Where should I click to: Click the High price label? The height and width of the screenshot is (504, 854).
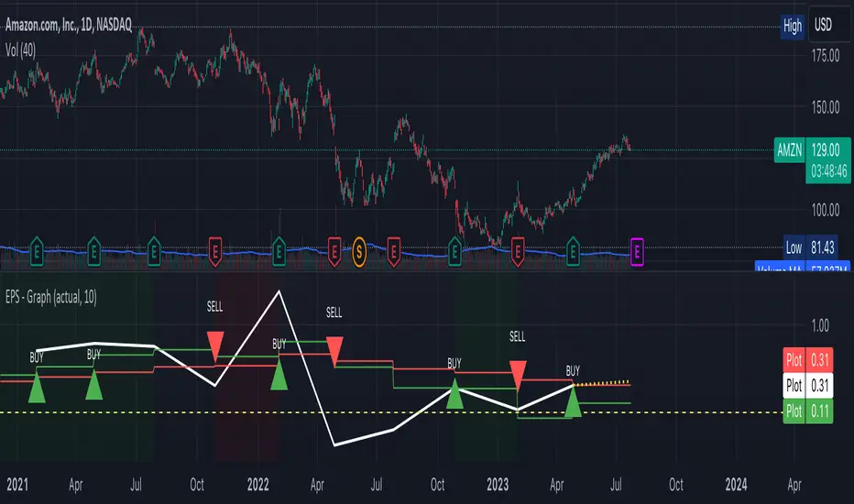(x=793, y=26)
